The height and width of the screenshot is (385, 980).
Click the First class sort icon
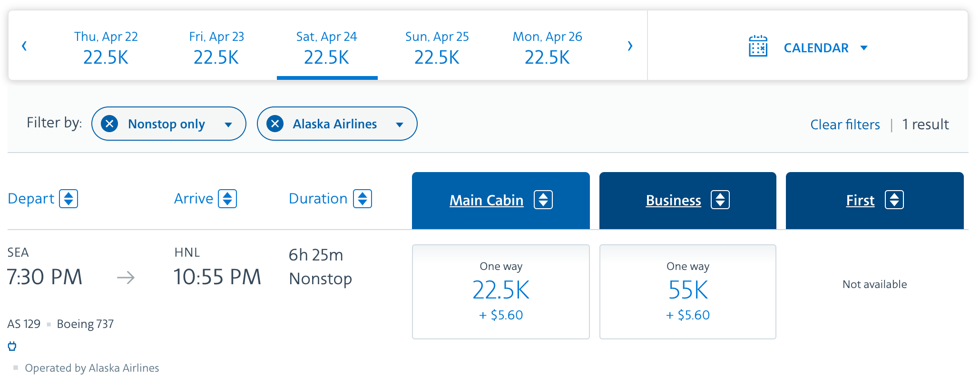point(894,200)
